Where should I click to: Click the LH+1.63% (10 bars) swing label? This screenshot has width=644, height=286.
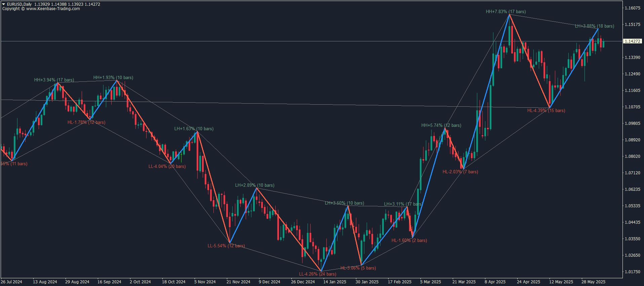[x=194, y=129]
